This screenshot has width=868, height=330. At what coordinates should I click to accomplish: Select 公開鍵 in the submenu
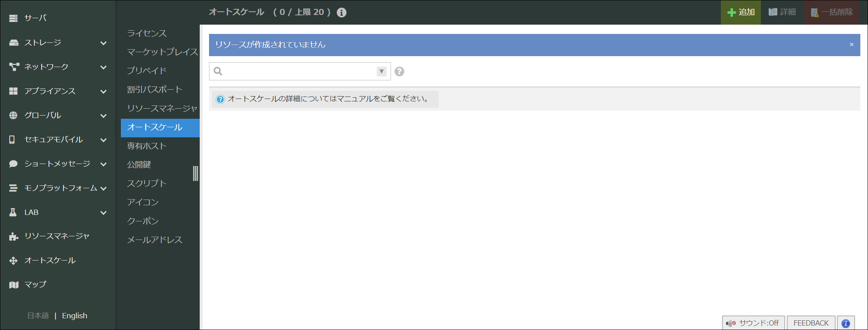click(139, 165)
